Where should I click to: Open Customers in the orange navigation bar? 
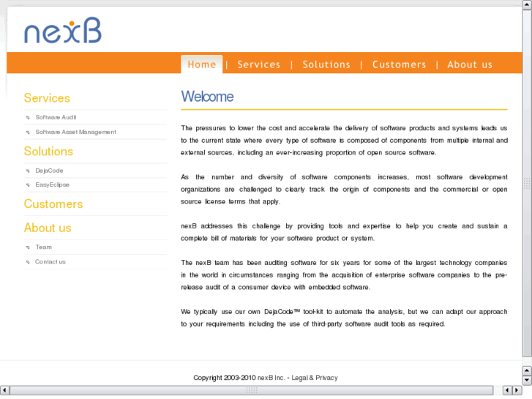(399, 64)
